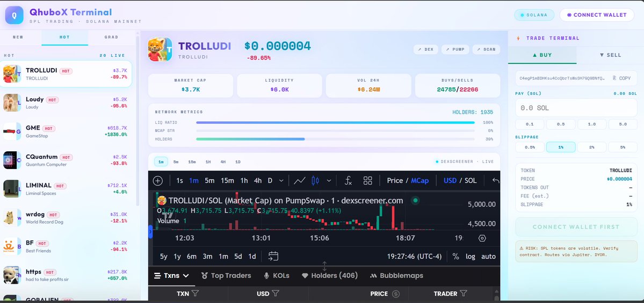This screenshot has width=644, height=303.
Task: Open the go-to-date calendar icon
Action: click(273, 256)
